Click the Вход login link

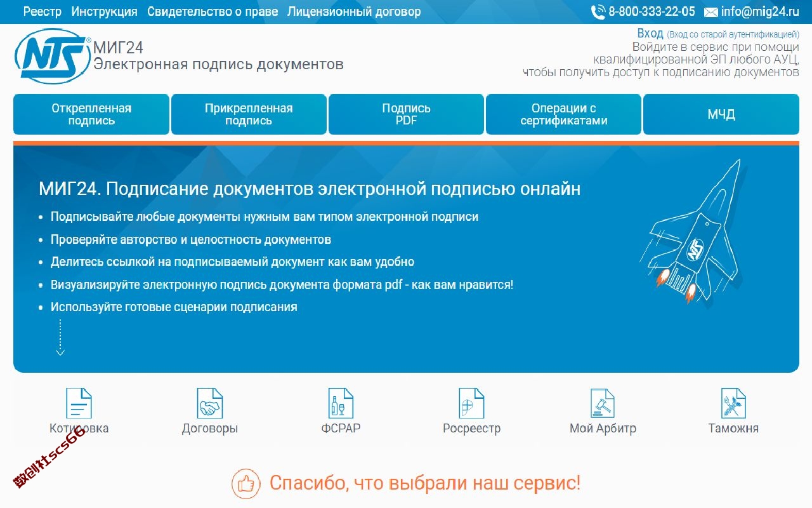coord(650,34)
